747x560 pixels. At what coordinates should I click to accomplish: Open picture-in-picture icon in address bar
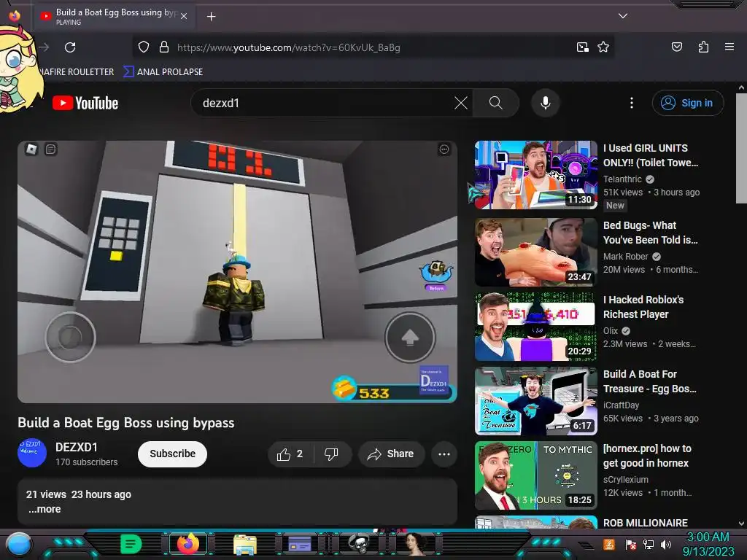tap(583, 47)
